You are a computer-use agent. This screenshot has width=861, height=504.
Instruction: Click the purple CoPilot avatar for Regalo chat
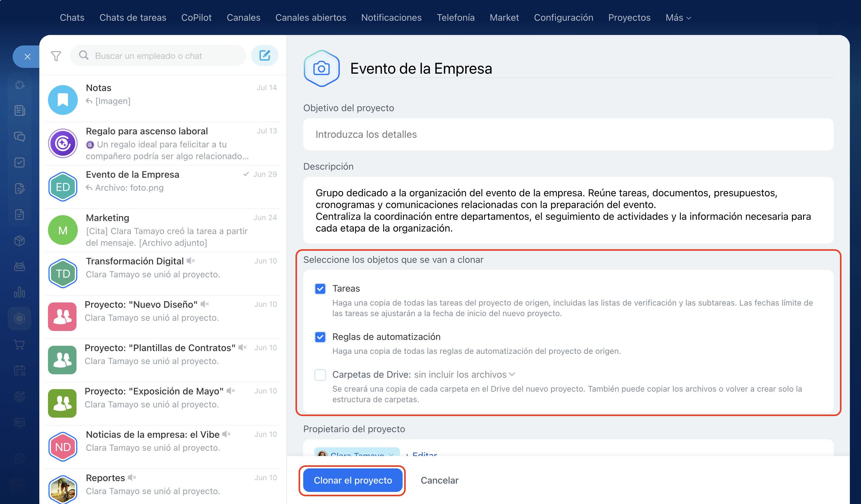[63, 143]
